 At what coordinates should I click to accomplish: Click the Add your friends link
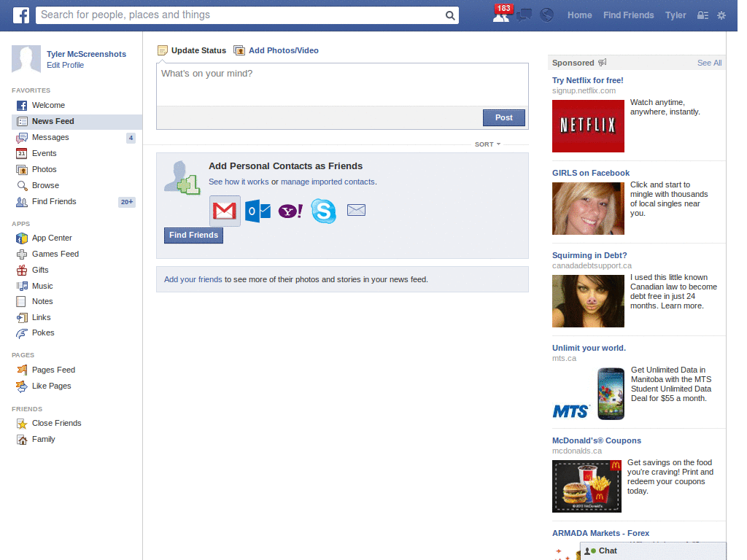pos(193,279)
